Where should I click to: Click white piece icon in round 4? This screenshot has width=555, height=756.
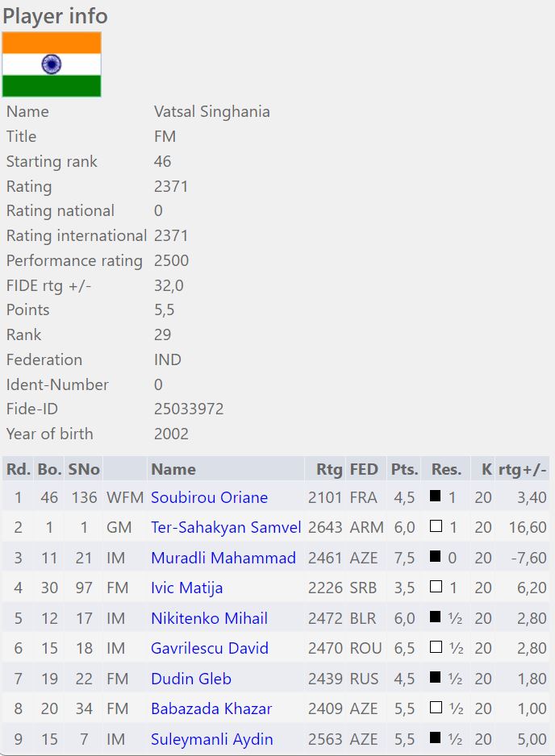(x=436, y=588)
